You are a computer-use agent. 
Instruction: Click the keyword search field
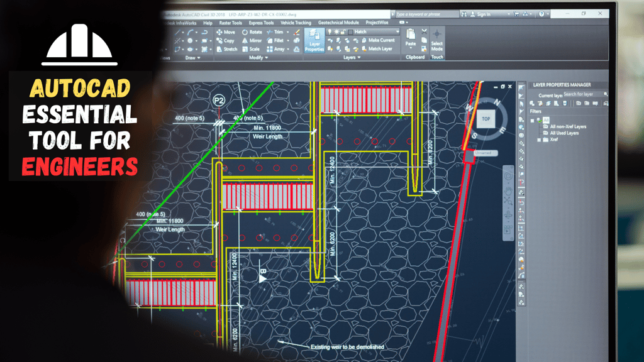click(427, 14)
